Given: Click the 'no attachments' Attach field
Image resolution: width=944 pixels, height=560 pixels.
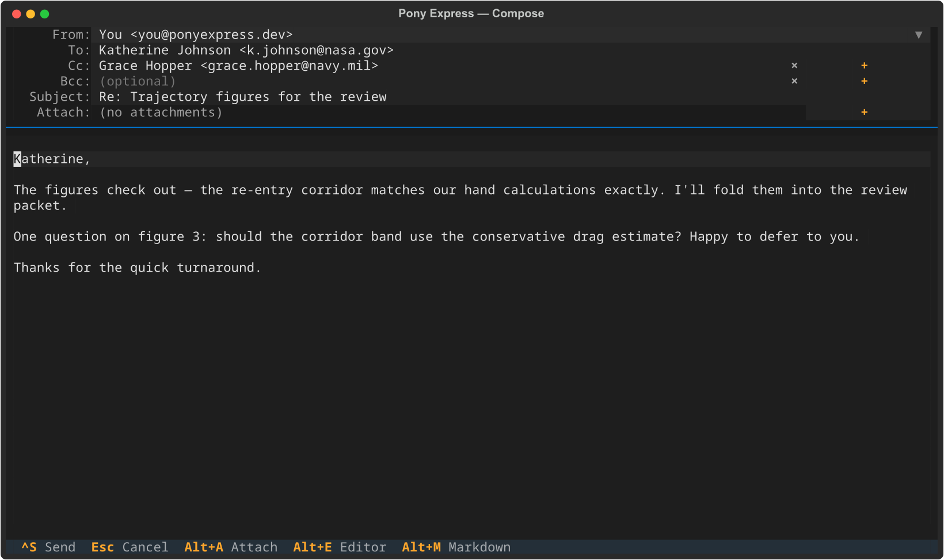Looking at the screenshot, I should click(161, 113).
